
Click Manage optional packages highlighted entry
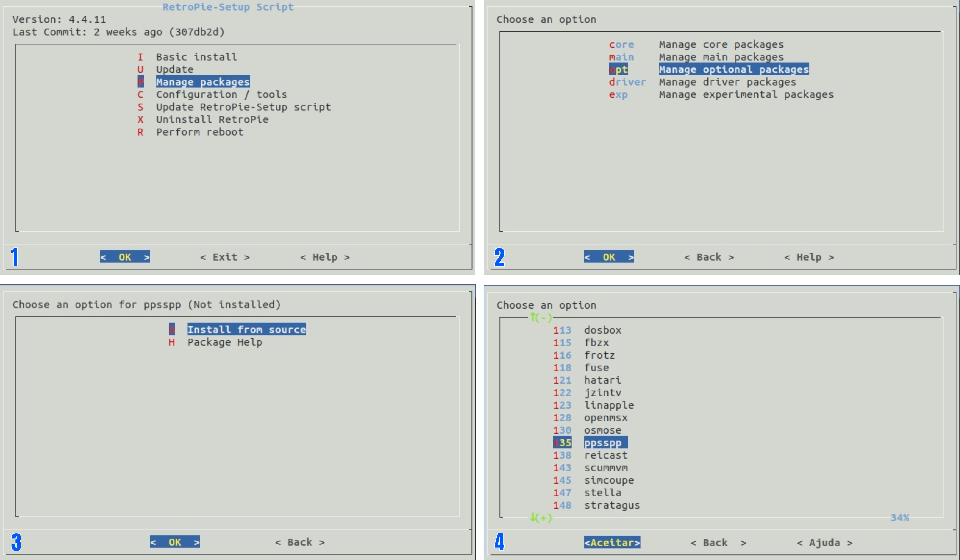[733, 70]
